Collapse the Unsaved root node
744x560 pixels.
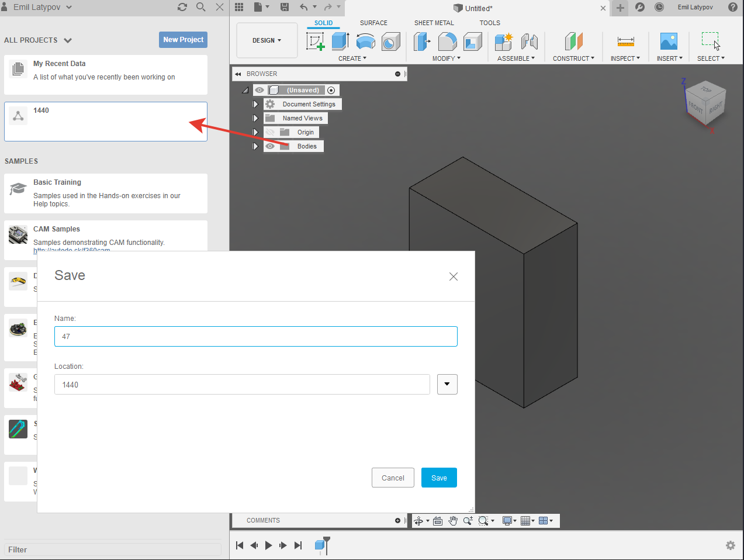coord(245,90)
